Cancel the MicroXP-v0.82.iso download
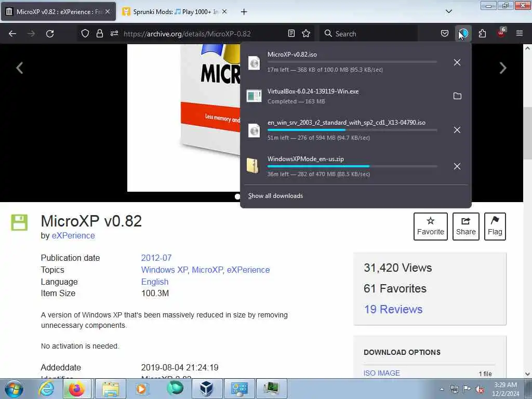The image size is (532, 399). click(x=457, y=62)
